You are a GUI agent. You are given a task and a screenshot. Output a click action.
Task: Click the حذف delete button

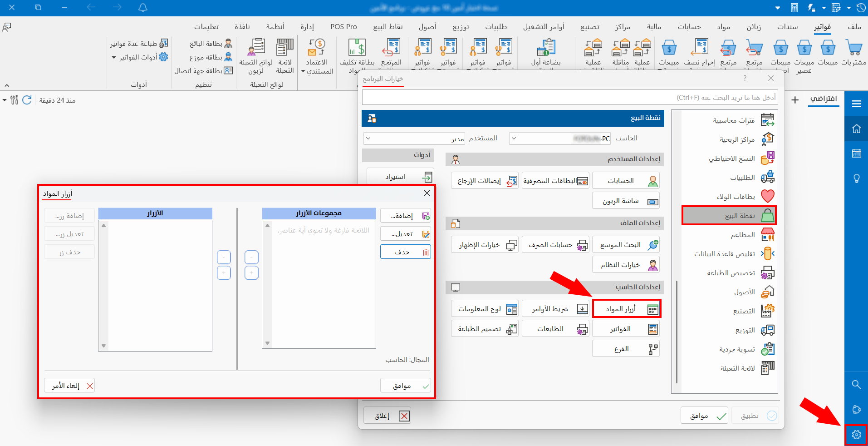click(x=405, y=252)
